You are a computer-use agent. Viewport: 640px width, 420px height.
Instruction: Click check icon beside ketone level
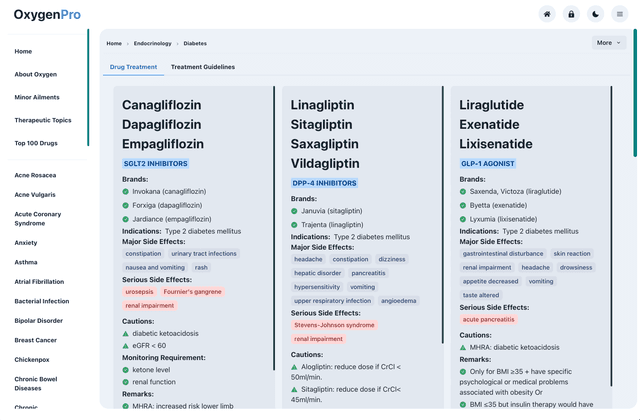pos(125,370)
